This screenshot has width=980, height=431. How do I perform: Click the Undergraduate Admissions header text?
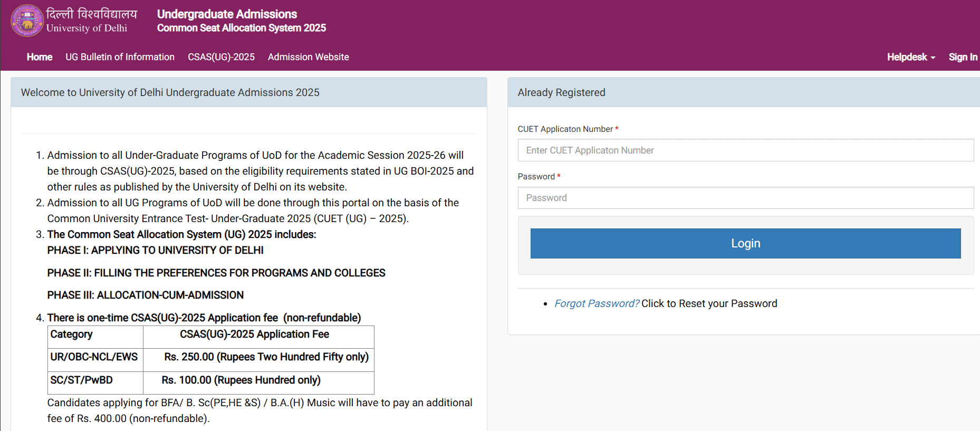pyautogui.click(x=227, y=14)
